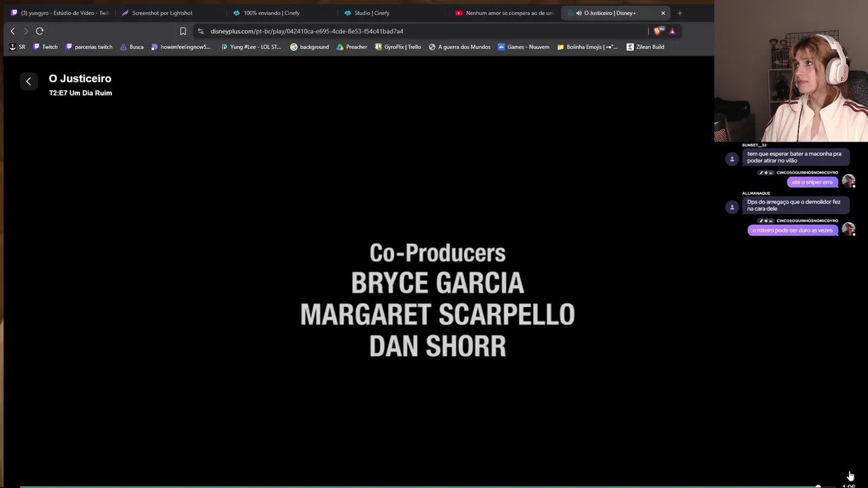
Task: Open the A guerra dos Mundos bookmark
Action: [460, 47]
